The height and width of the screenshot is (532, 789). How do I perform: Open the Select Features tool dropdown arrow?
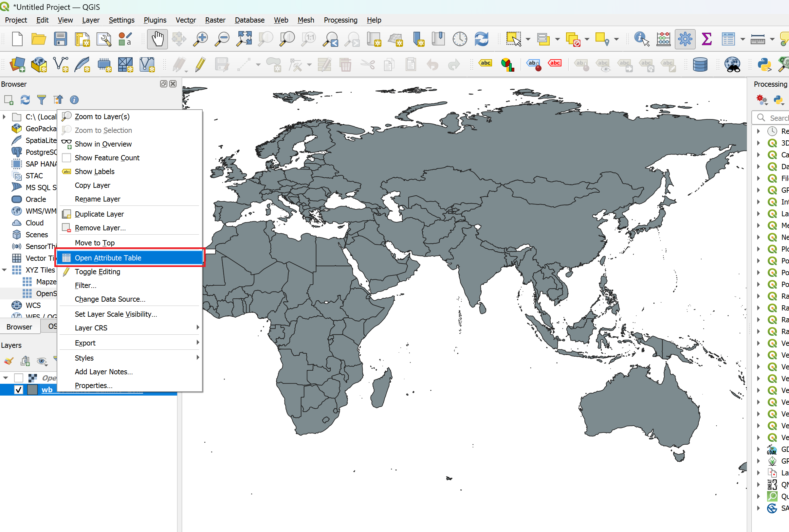528,39
